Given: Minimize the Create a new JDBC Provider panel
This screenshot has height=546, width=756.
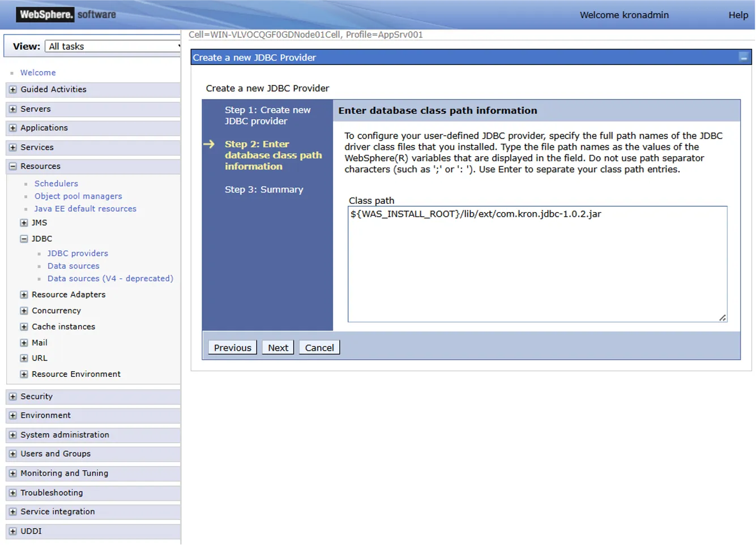Looking at the screenshot, I should (x=744, y=57).
